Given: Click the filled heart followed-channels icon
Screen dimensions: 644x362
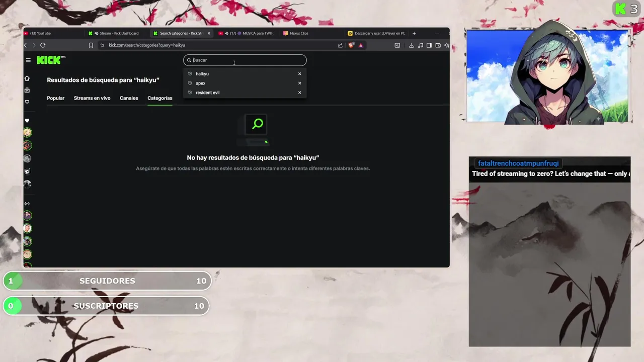Looking at the screenshot, I should 27,121.
